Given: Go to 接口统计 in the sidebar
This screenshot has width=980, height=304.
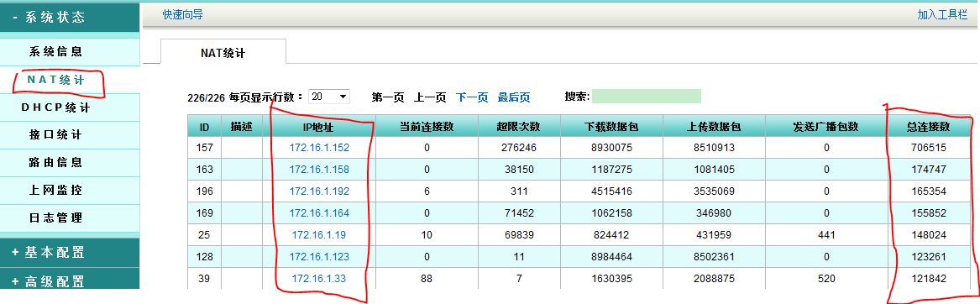Looking at the screenshot, I should click(55, 135).
